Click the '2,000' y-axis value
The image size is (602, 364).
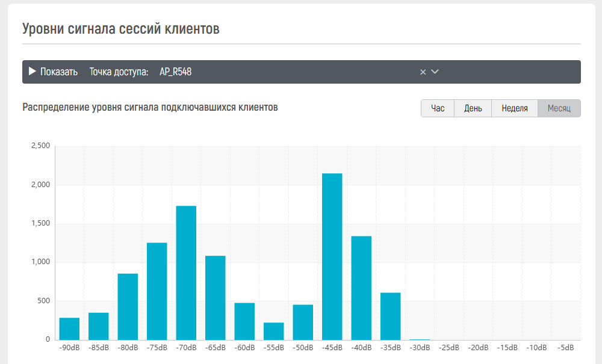[41, 185]
